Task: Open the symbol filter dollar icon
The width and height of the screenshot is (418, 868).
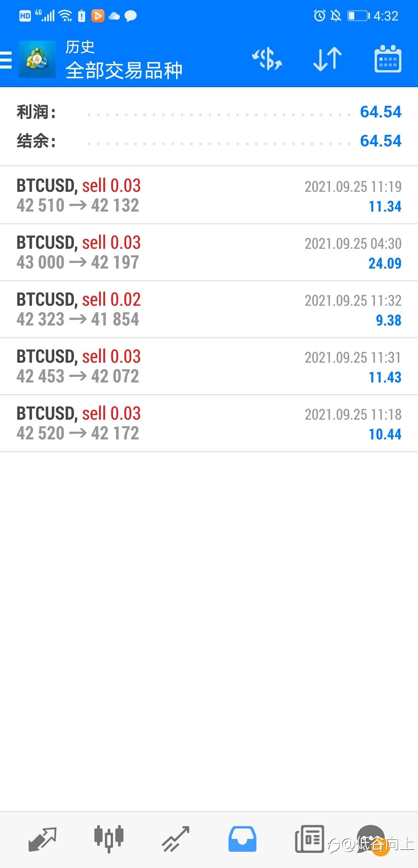Action: tap(267, 59)
